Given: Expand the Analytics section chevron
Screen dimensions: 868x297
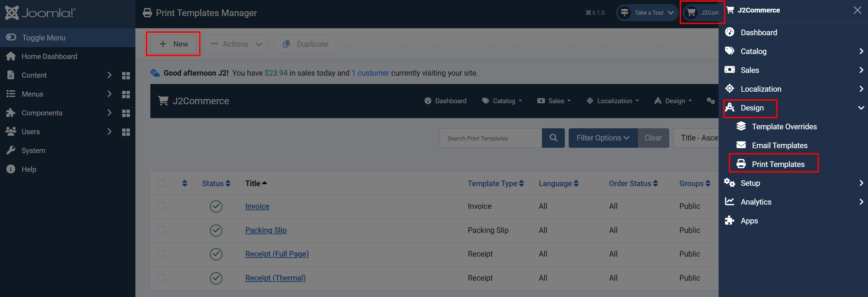Looking at the screenshot, I should pos(861,202).
